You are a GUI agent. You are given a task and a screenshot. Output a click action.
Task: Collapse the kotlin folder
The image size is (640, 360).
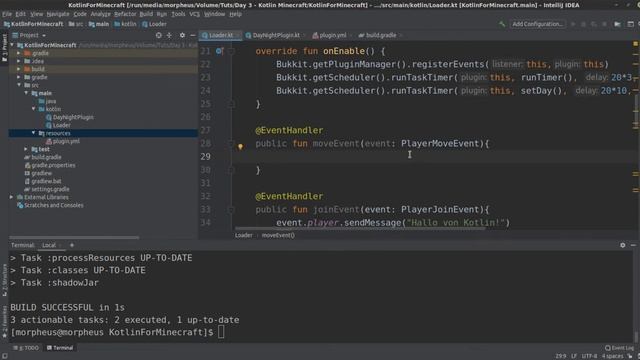point(34,109)
